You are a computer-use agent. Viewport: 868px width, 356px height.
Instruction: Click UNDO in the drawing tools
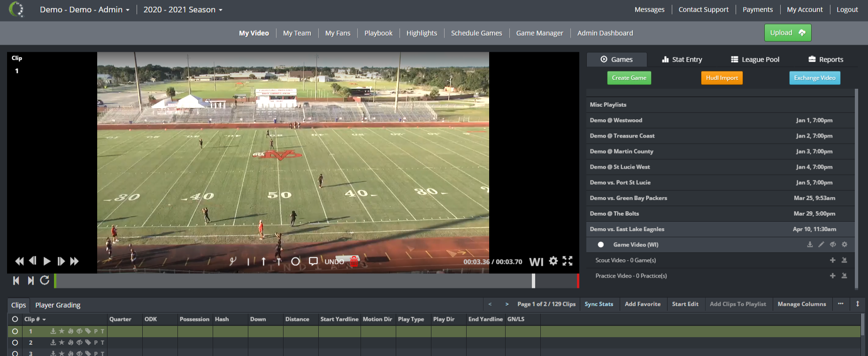tap(334, 262)
